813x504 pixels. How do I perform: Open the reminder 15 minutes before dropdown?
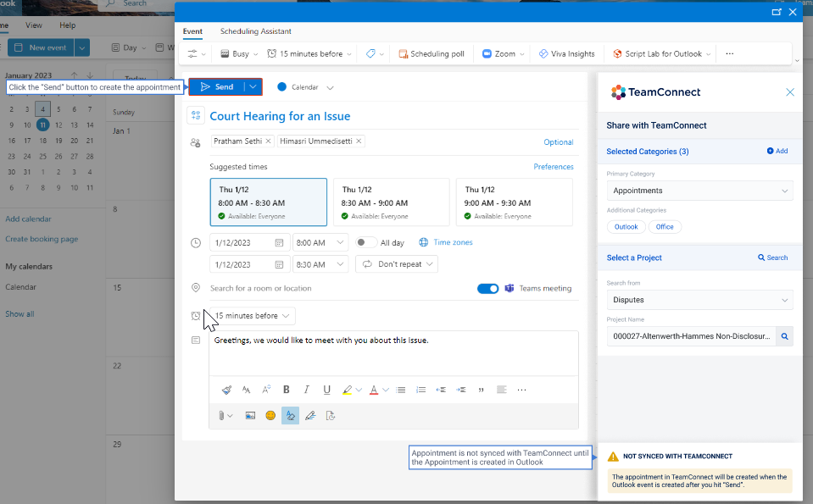point(253,316)
